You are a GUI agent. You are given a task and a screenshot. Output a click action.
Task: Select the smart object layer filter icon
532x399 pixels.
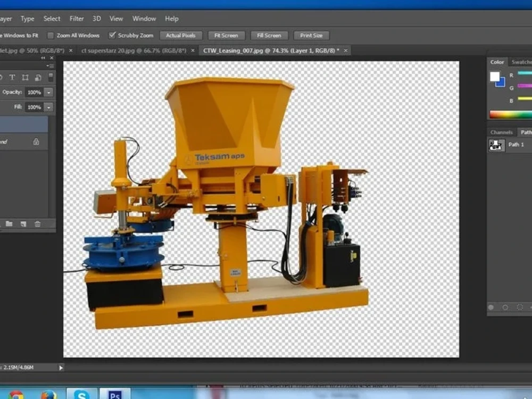pos(38,77)
